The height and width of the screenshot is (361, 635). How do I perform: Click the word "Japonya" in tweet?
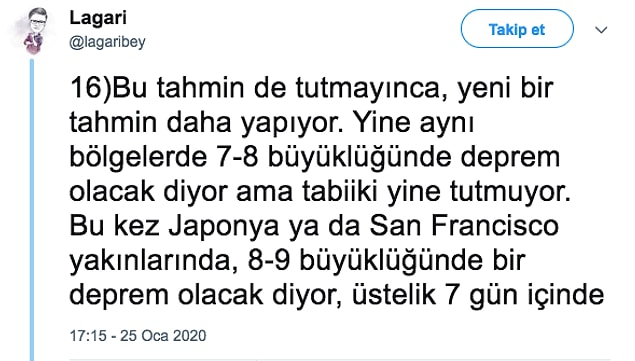click(224, 227)
